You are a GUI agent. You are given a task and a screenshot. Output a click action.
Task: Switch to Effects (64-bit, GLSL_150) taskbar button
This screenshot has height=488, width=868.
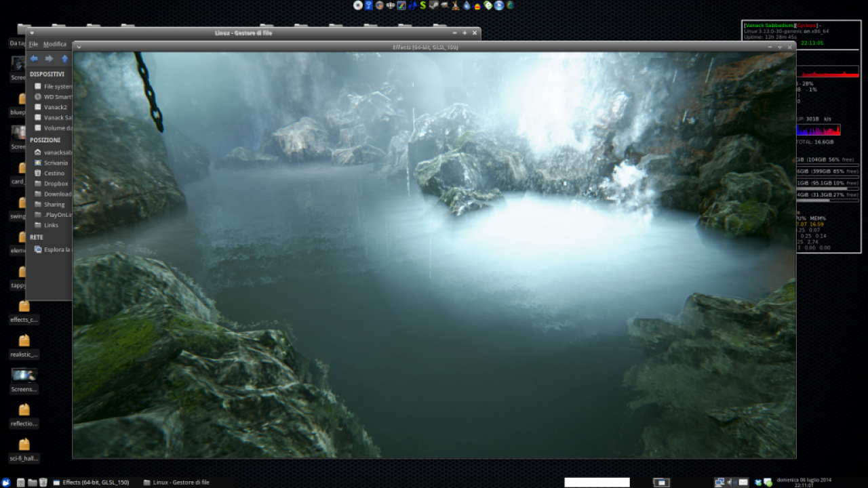pos(91,483)
